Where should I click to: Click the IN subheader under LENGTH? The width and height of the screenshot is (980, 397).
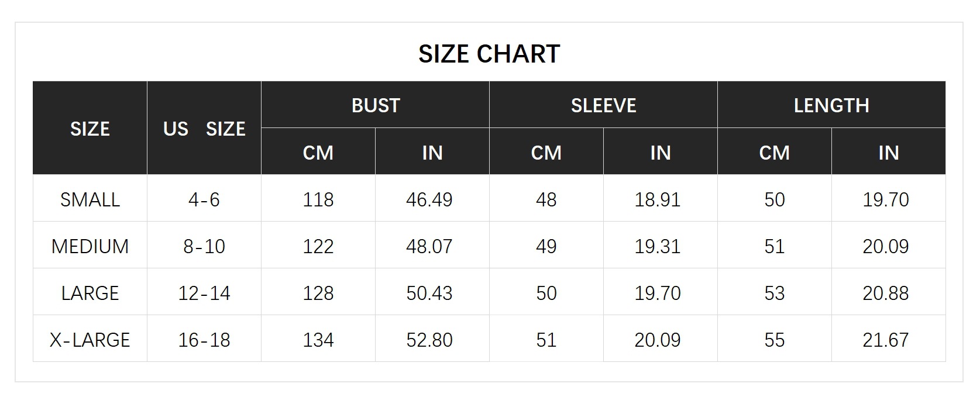(888, 153)
